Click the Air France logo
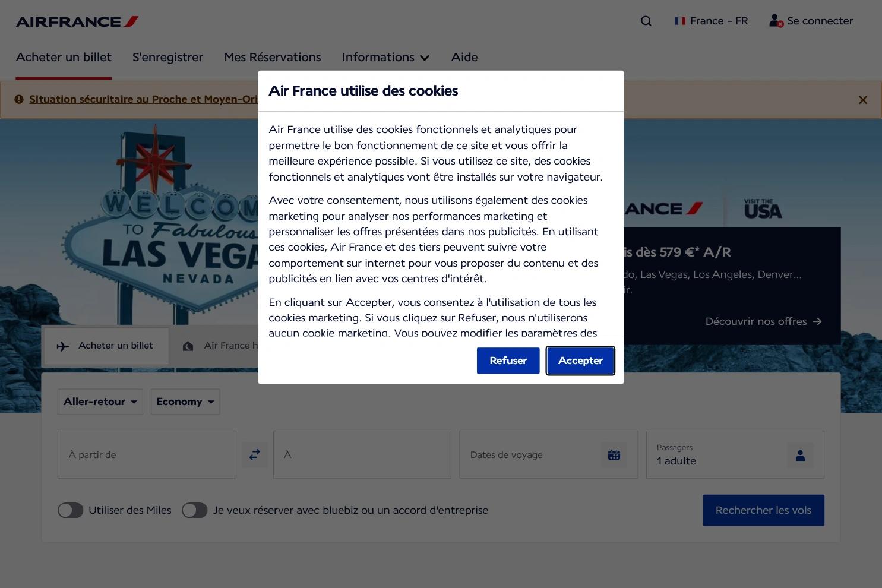The image size is (882, 588). pyautogui.click(x=77, y=21)
